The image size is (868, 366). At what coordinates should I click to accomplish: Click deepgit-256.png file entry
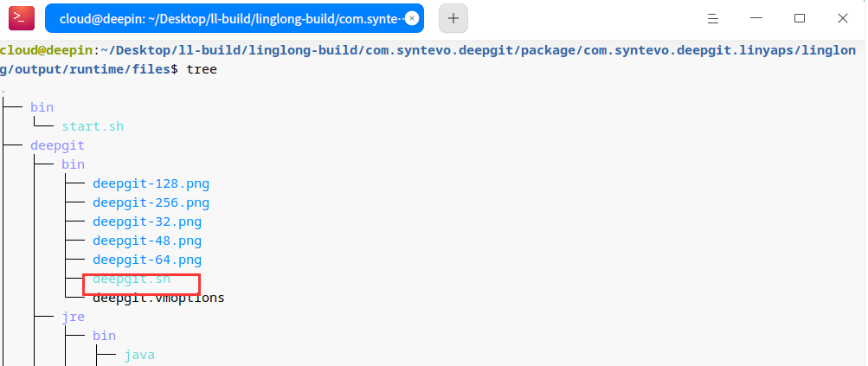coord(151,202)
